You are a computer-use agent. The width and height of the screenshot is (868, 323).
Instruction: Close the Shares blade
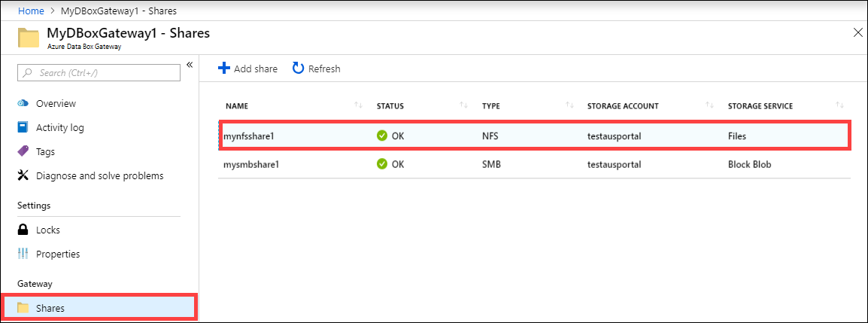(857, 32)
